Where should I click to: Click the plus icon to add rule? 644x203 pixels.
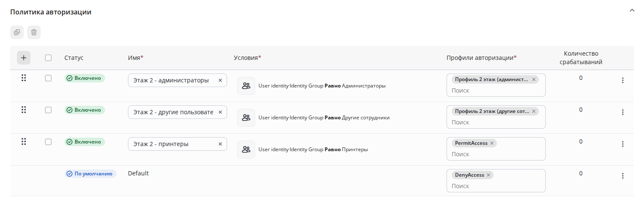tap(24, 58)
